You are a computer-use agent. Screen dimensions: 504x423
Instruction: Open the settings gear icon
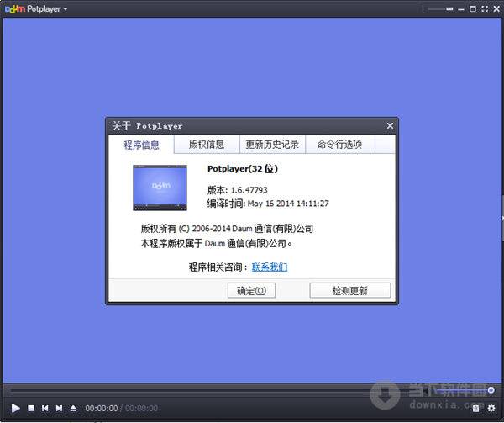click(x=491, y=408)
